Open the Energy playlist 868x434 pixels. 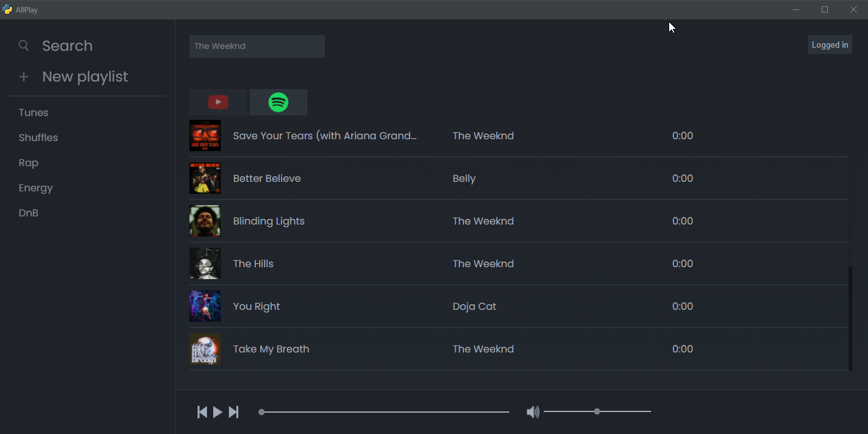click(x=36, y=188)
